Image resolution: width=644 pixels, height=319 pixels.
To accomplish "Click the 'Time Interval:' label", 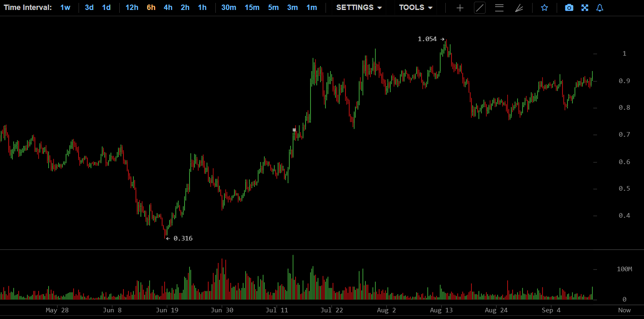I will (x=28, y=7).
